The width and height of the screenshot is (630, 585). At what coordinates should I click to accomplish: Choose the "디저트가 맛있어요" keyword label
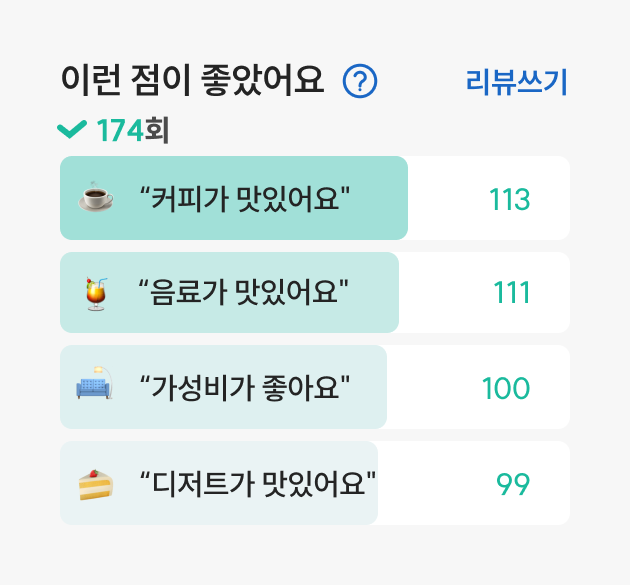pyautogui.click(x=257, y=484)
